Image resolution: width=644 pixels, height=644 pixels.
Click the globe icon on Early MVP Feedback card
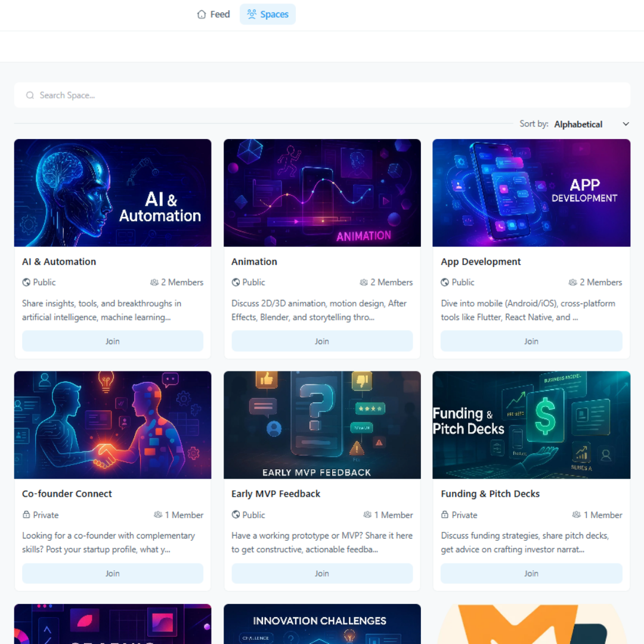(x=236, y=515)
